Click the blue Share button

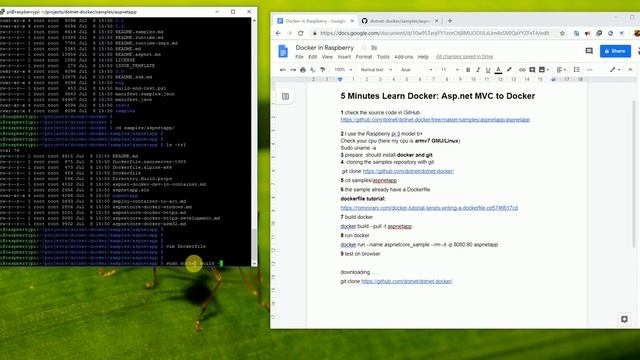(615, 51)
